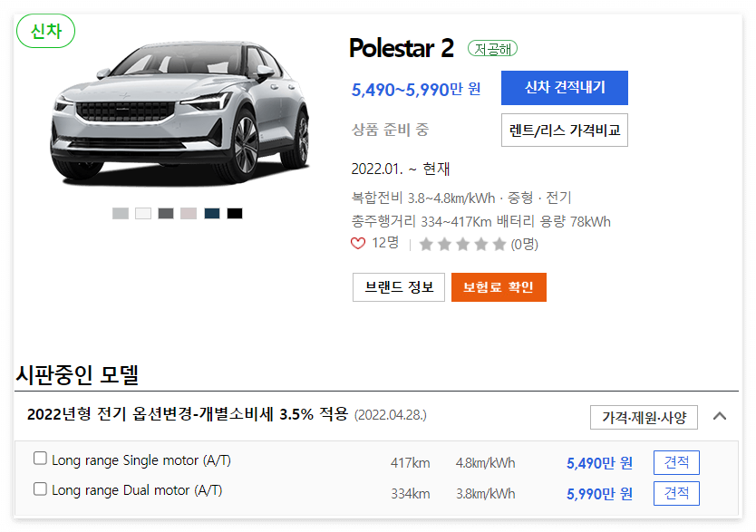756x532 pixels.
Task: Click the 2022년형 전기 옵션변경 heading
Action: pyautogui.click(x=187, y=414)
